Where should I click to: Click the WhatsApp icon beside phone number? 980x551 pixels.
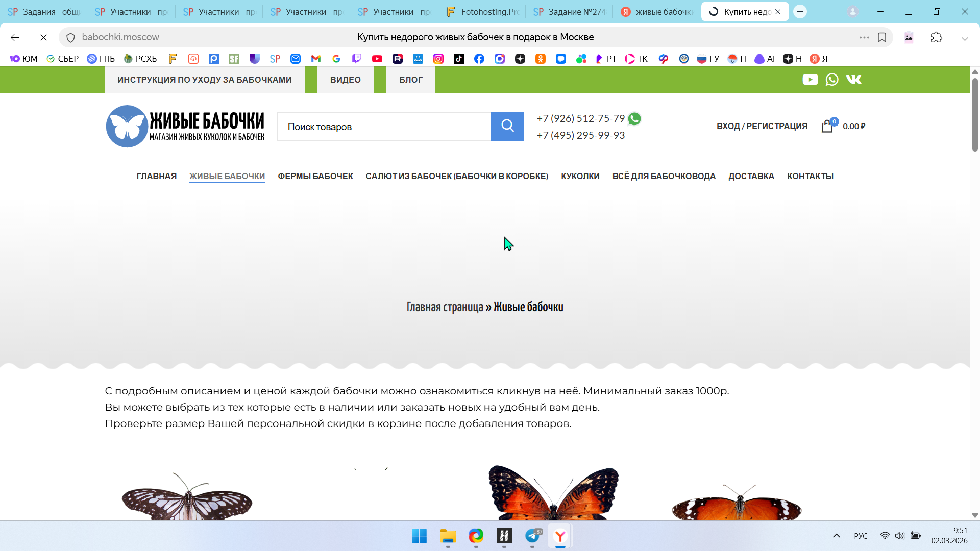[x=634, y=119]
